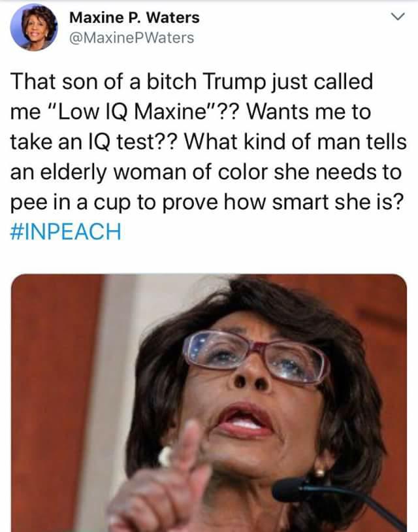View the attached photo in full
Image resolution: width=418 pixels, height=532 pixels.
(209, 403)
